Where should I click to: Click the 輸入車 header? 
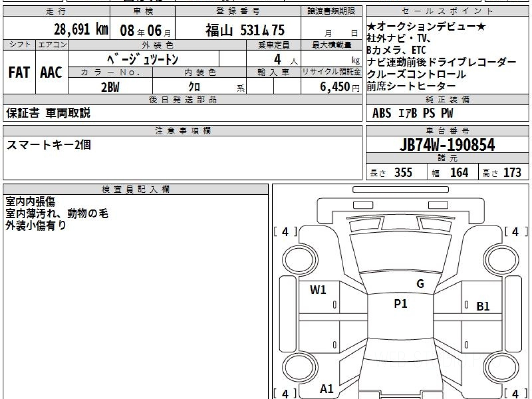274,72
